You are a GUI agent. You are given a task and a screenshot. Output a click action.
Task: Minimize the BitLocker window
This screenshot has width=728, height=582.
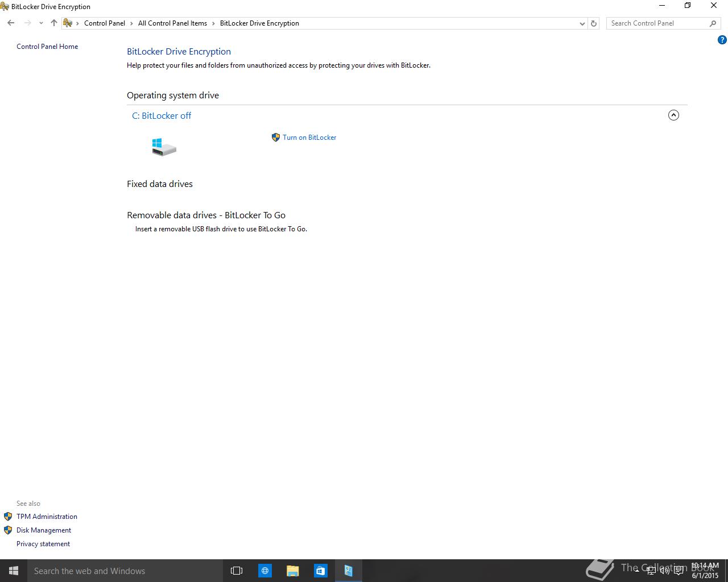point(661,6)
